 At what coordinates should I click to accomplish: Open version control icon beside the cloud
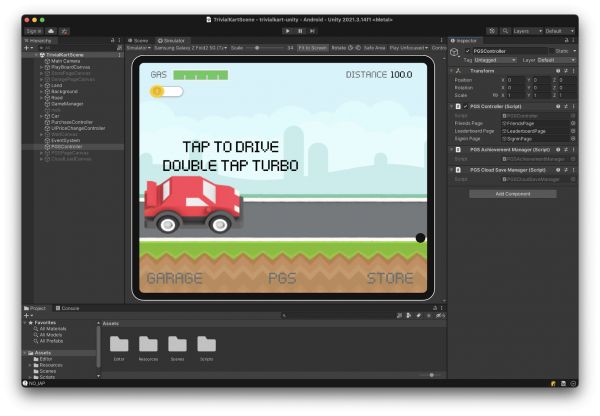65,31
